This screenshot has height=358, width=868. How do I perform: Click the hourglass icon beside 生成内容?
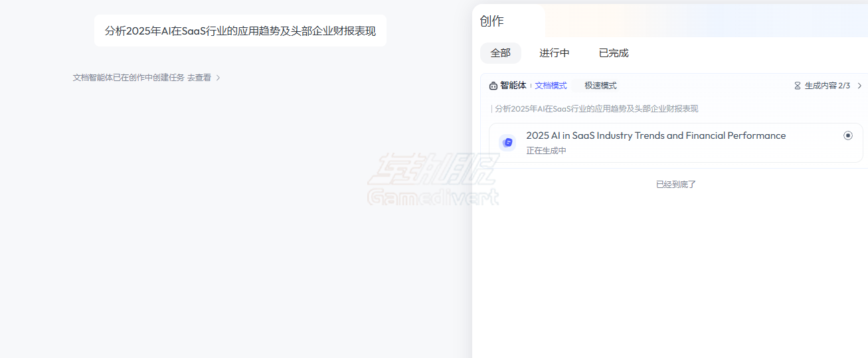click(798, 86)
